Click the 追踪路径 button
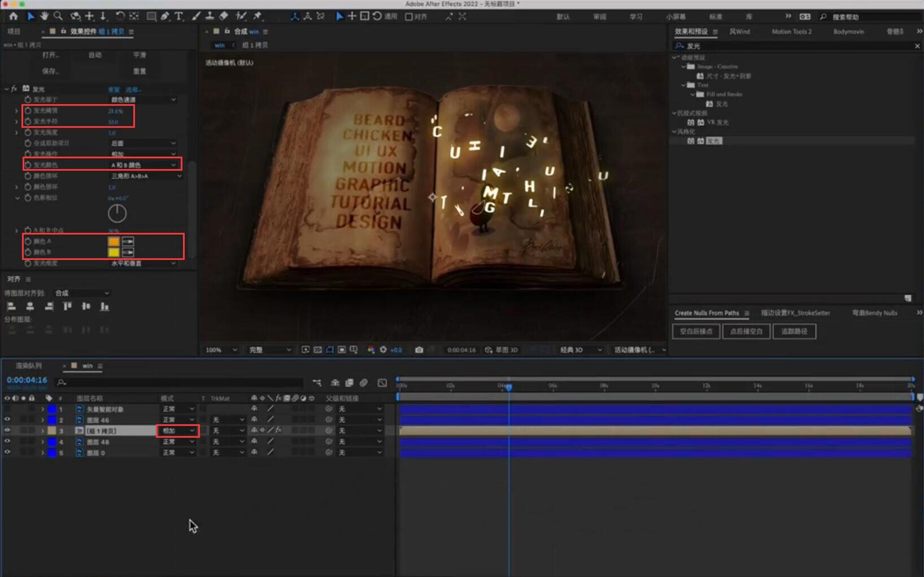The image size is (924, 577). tap(794, 331)
